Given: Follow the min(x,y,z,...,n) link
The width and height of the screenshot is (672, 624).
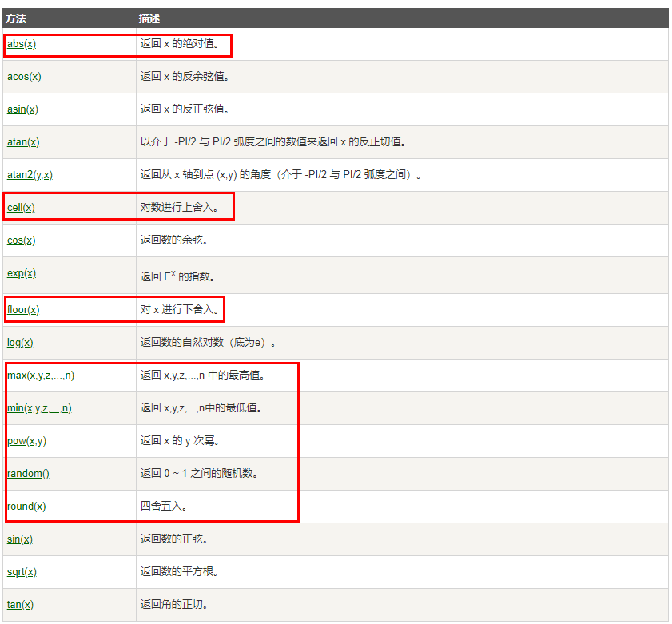Looking at the screenshot, I should pyautogui.click(x=39, y=408).
